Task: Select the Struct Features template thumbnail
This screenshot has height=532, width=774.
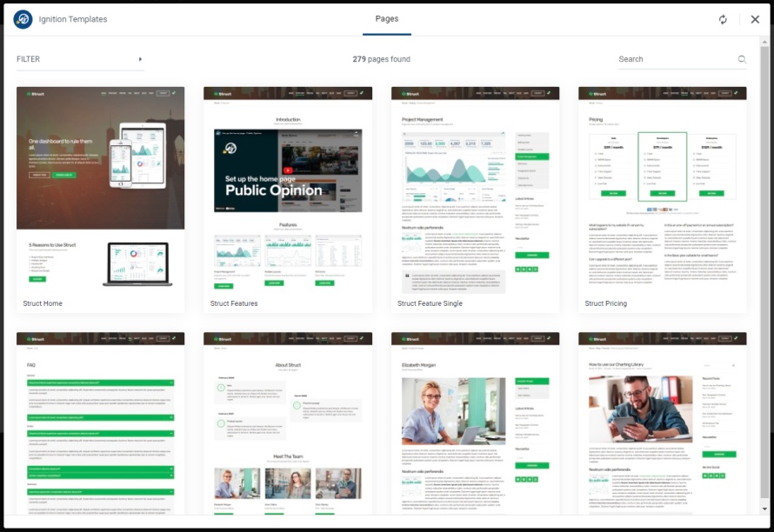Action: [288, 191]
